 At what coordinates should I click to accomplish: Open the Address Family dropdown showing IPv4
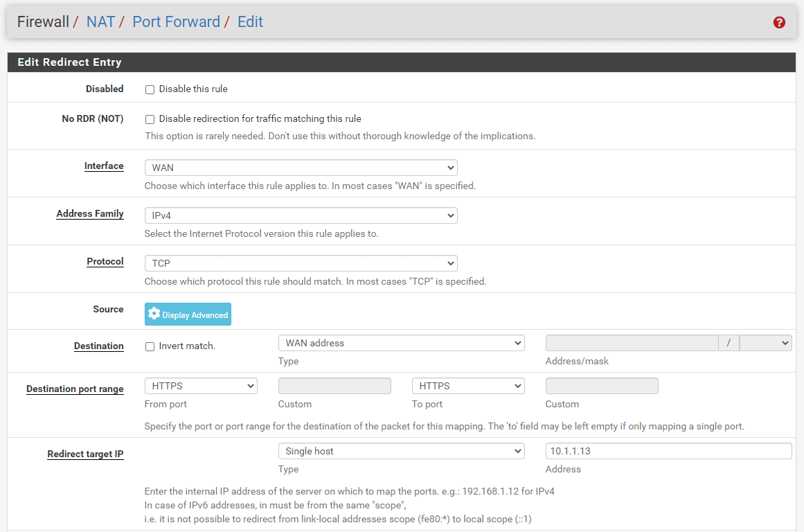[x=301, y=215]
